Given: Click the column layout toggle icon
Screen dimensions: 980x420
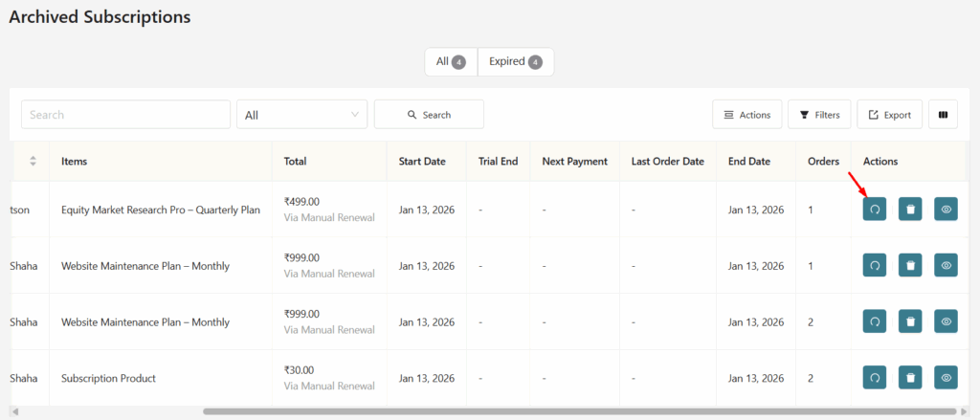Looking at the screenshot, I should point(943,115).
